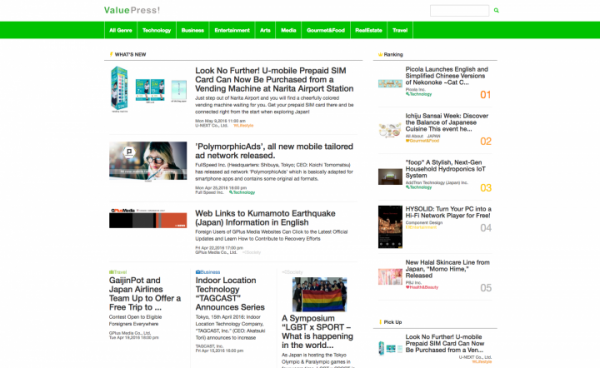
Task: Click Health&Beauty tag under Halal Skincare
Action: (422, 287)
